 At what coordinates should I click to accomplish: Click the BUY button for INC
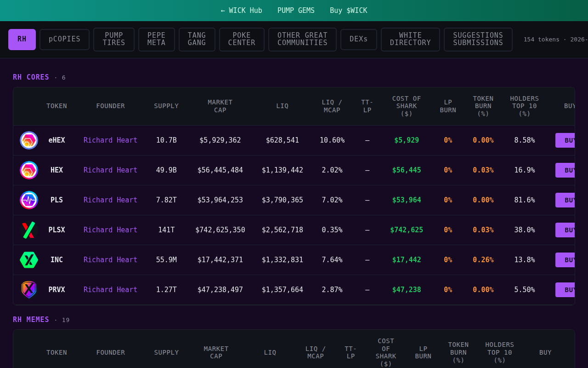[565, 260]
